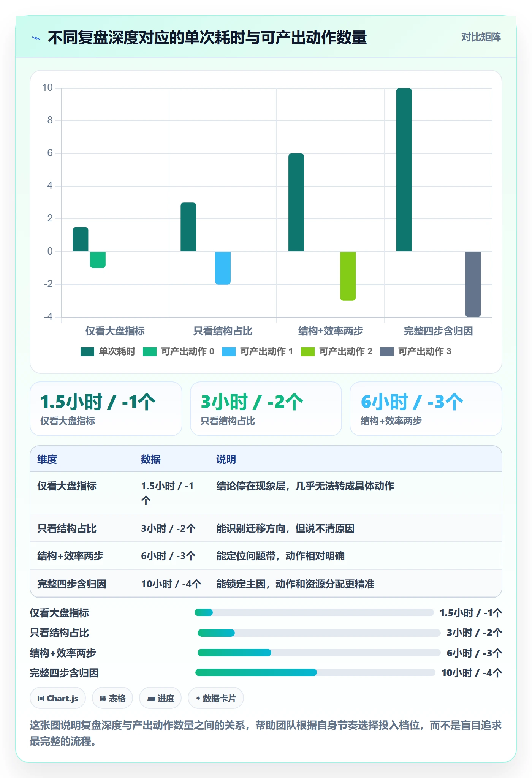Toggle the 可产出动作 2 legend item

pos(337,352)
